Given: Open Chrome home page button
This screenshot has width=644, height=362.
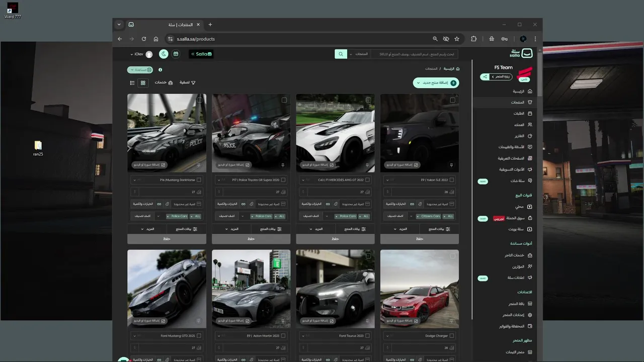Looking at the screenshot, I should click(156, 39).
